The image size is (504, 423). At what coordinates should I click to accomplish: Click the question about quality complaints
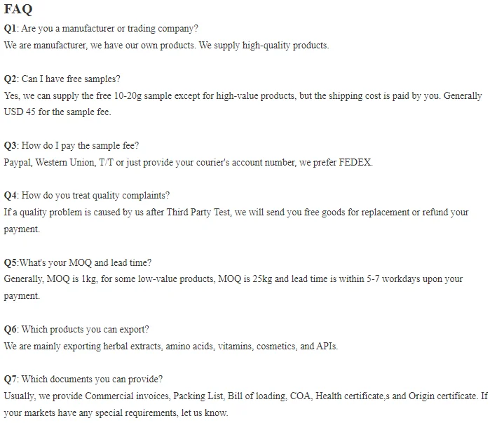(x=95, y=196)
